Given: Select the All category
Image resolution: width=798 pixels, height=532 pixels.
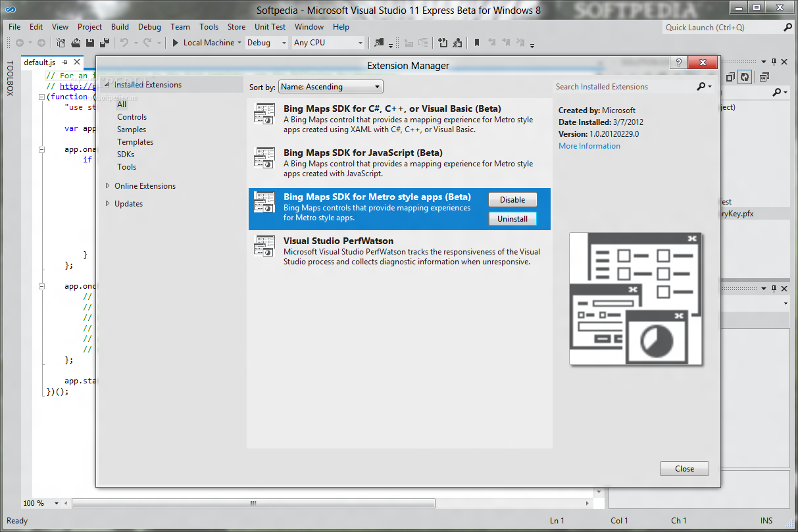Looking at the screenshot, I should (x=122, y=105).
